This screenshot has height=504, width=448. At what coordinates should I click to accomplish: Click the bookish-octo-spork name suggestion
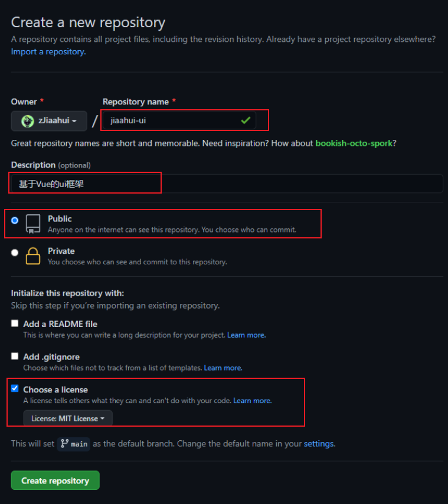pos(354,143)
